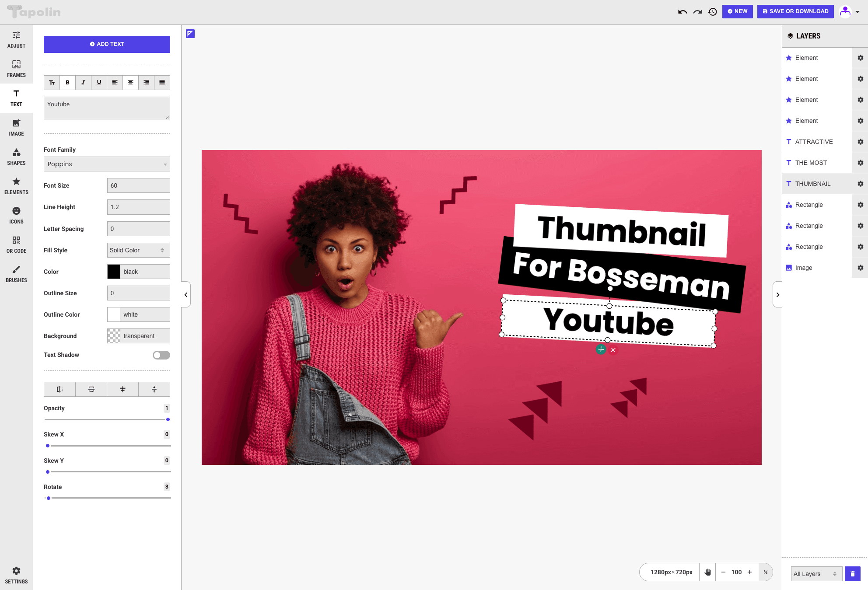Open the history clock icon

click(713, 12)
